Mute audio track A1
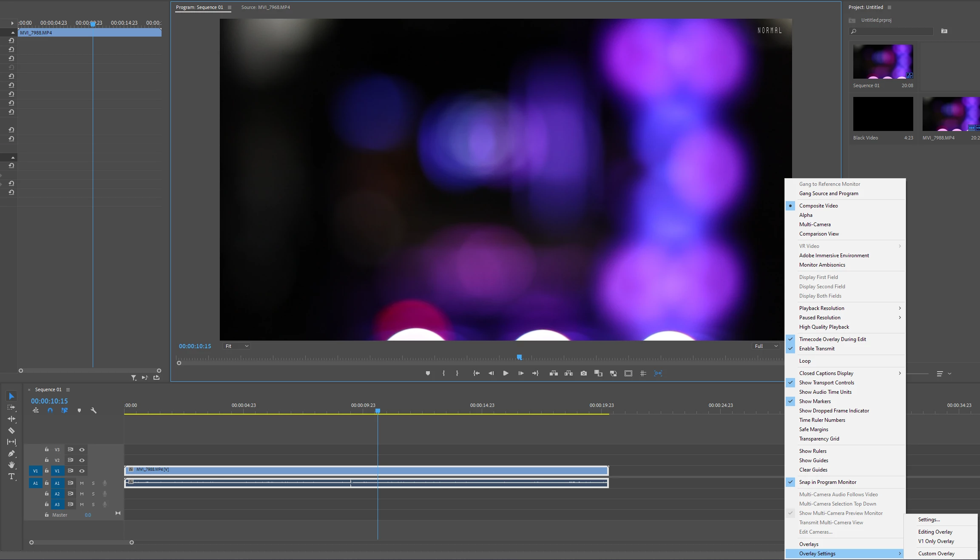 pyautogui.click(x=82, y=483)
